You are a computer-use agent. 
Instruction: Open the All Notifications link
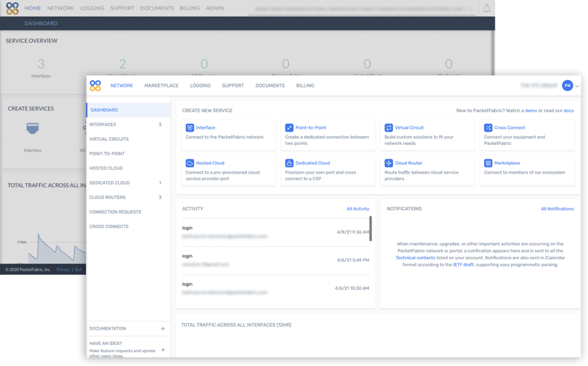coord(557,209)
